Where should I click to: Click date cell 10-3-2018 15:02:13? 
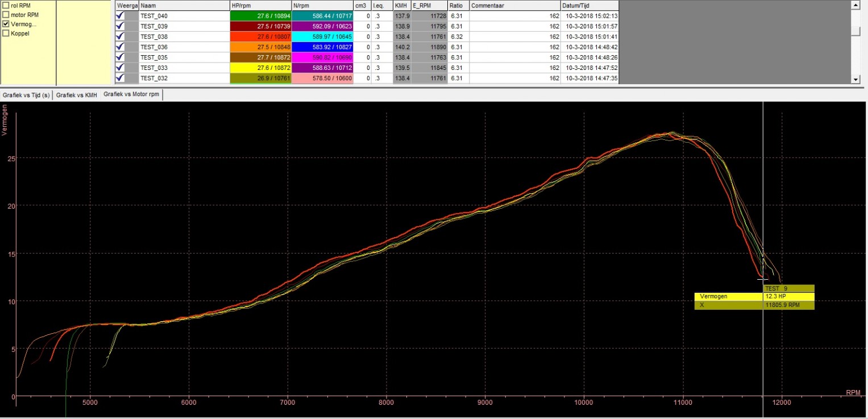coord(589,16)
